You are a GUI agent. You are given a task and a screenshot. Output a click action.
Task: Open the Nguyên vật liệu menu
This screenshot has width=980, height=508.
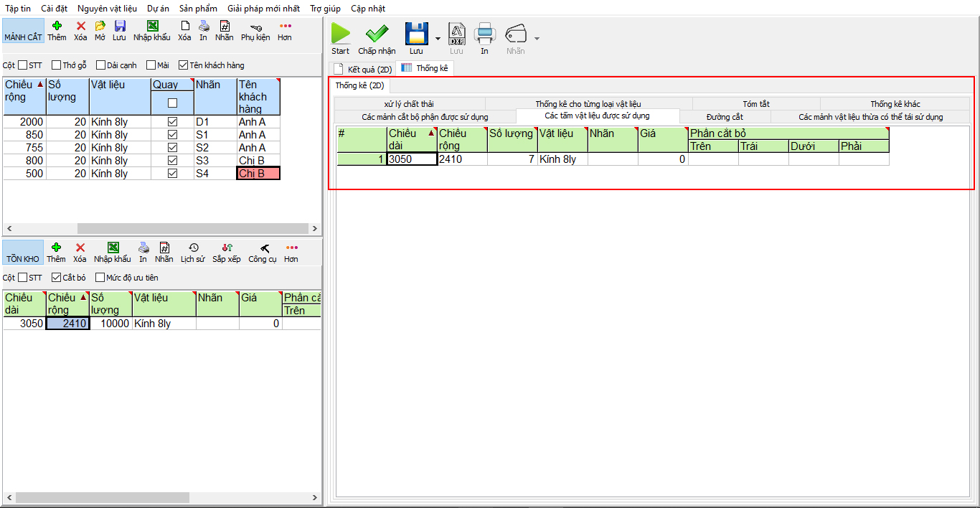point(107,9)
